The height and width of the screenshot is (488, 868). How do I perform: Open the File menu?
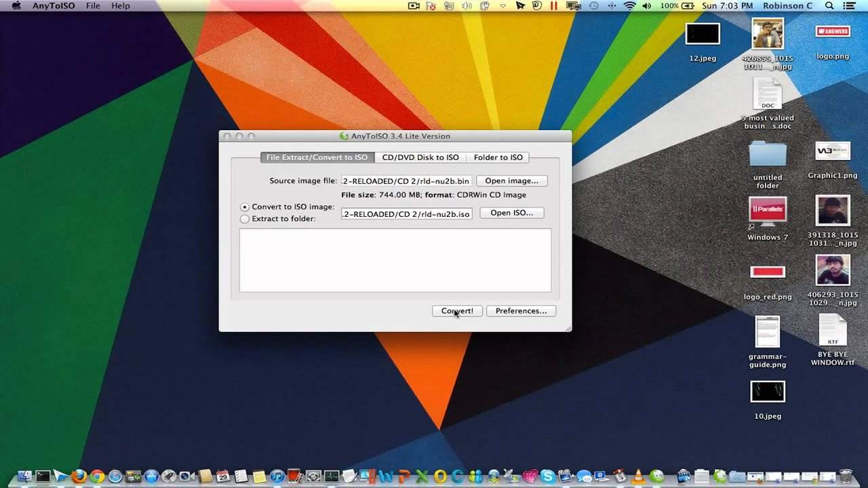[93, 5]
